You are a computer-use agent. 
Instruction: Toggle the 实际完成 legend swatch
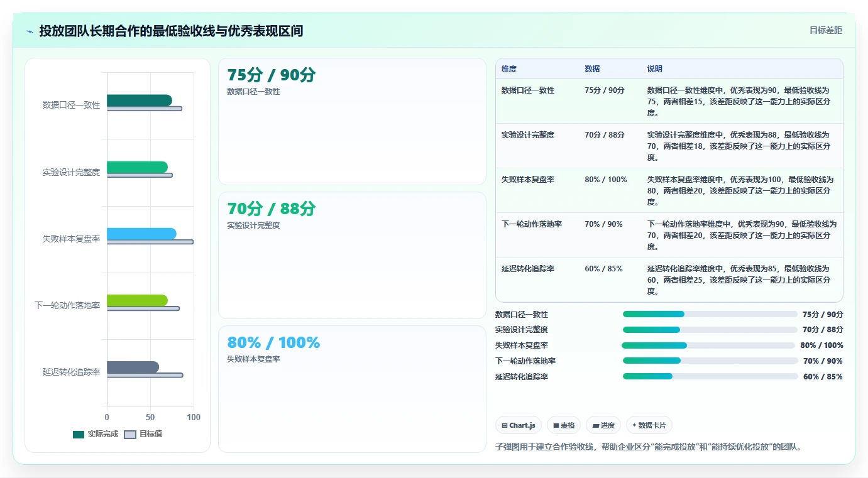(x=79, y=434)
